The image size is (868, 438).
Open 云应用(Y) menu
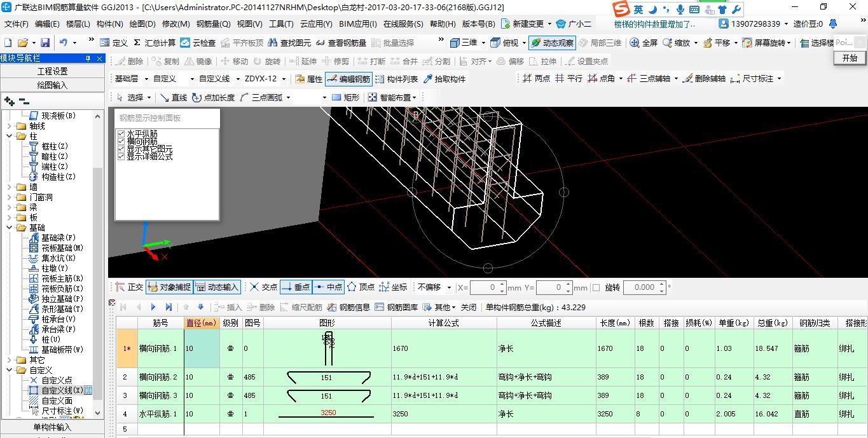tap(316, 24)
